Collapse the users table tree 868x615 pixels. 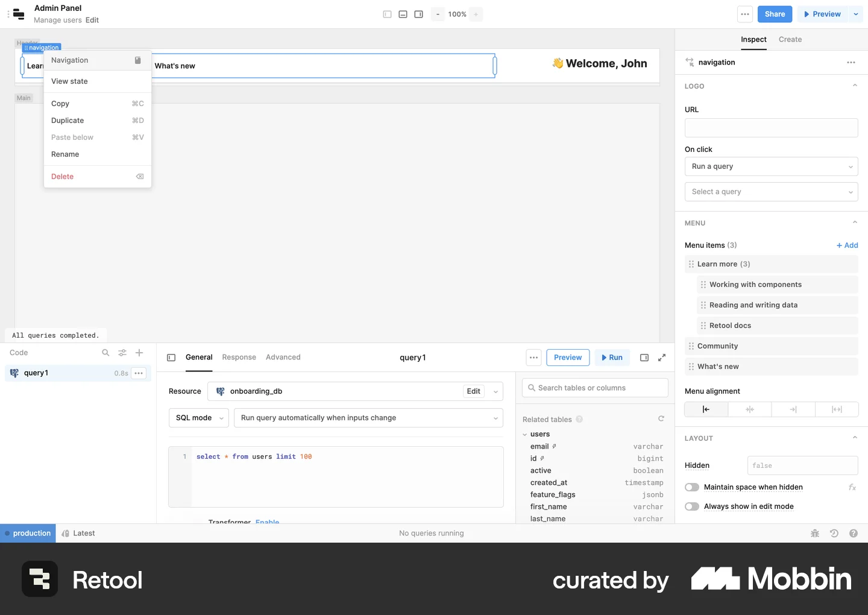tap(524, 435)
